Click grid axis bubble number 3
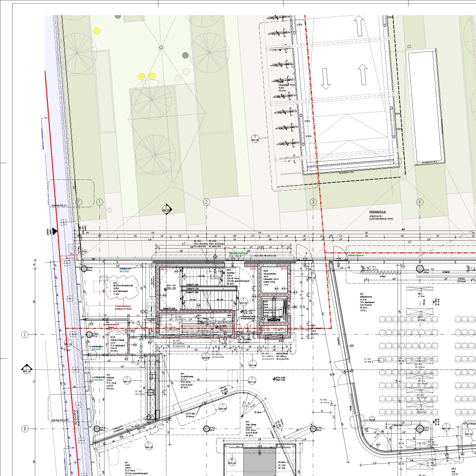476x476 pixels. 313,202
